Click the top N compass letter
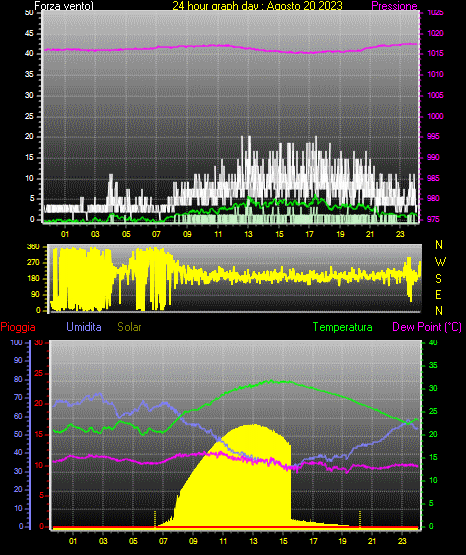This screenshot has height=555, width=466. [x=439, y=245]
